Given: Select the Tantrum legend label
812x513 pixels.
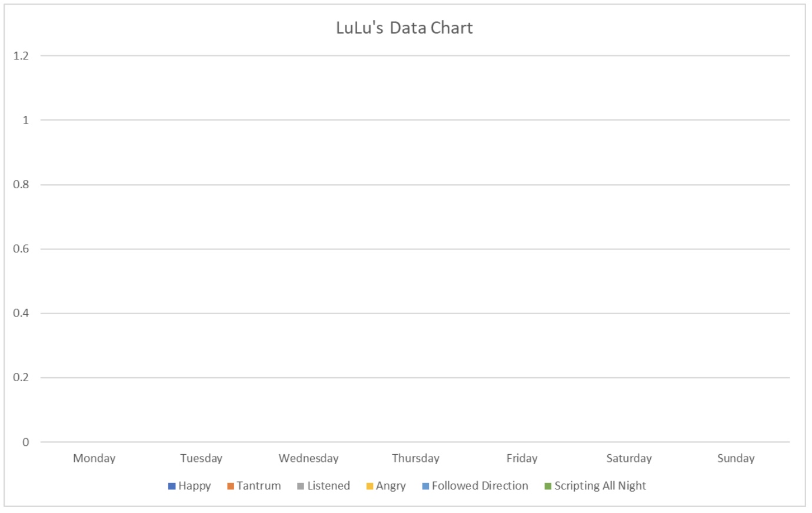Looking at the screenshot, I should click(259, 486).
